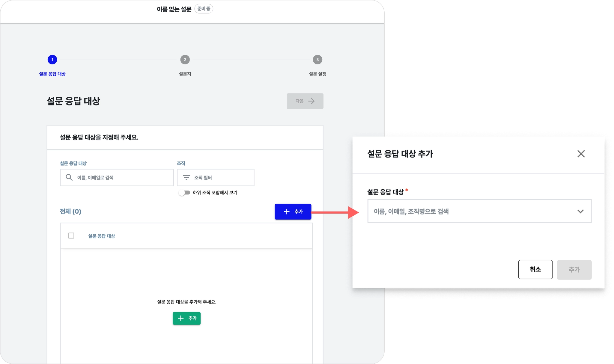Image resolution: width=614 pixels, height=364 pixels.
Task: Close the 설문 응답 대상 추가 dialog
Action: tap(581, 154)
